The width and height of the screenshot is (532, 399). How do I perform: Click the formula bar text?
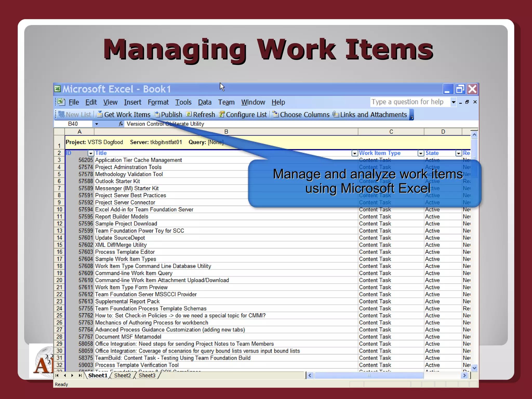click(165, 124)
